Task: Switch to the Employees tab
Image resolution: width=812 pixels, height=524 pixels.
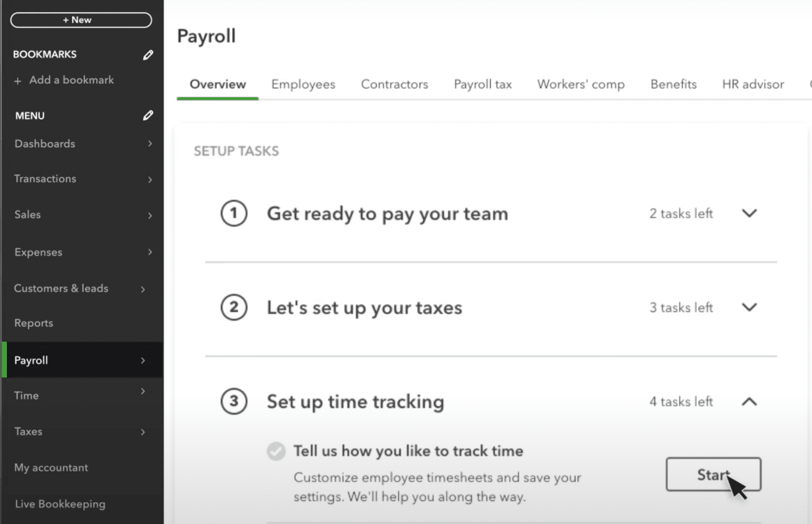Action: point(303,84)
